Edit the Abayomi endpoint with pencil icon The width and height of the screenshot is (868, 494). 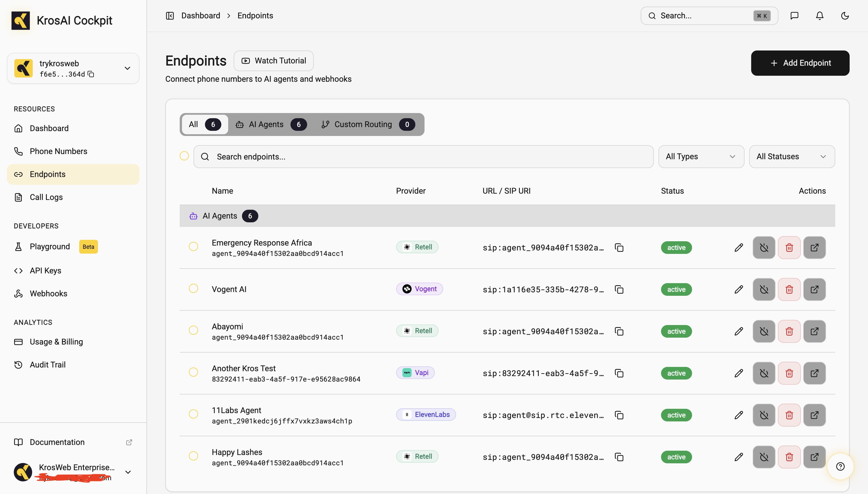tap(739, 331)
